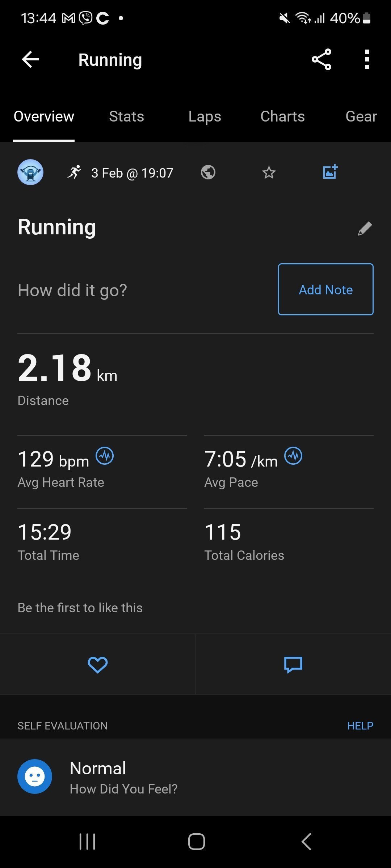Open the three-dot overflow menu
Viewport: 391px width, 868px height.
pos(367,59)
